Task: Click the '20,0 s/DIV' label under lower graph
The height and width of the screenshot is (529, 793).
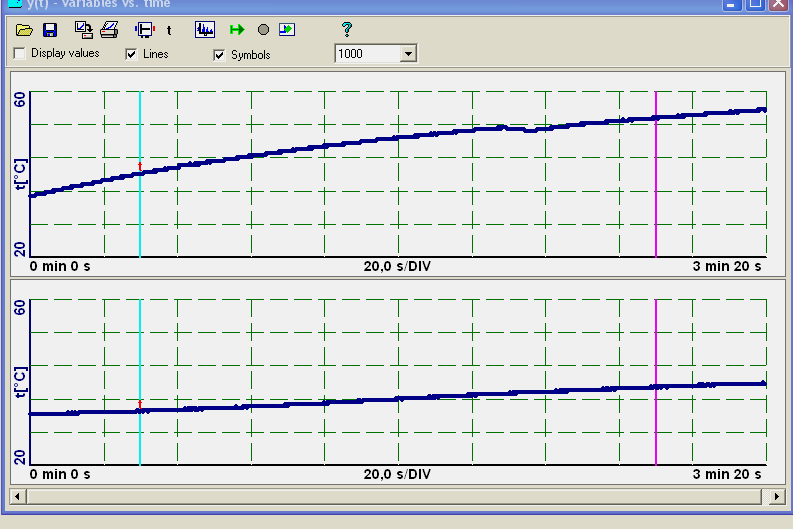Action: tap(397, 474)
